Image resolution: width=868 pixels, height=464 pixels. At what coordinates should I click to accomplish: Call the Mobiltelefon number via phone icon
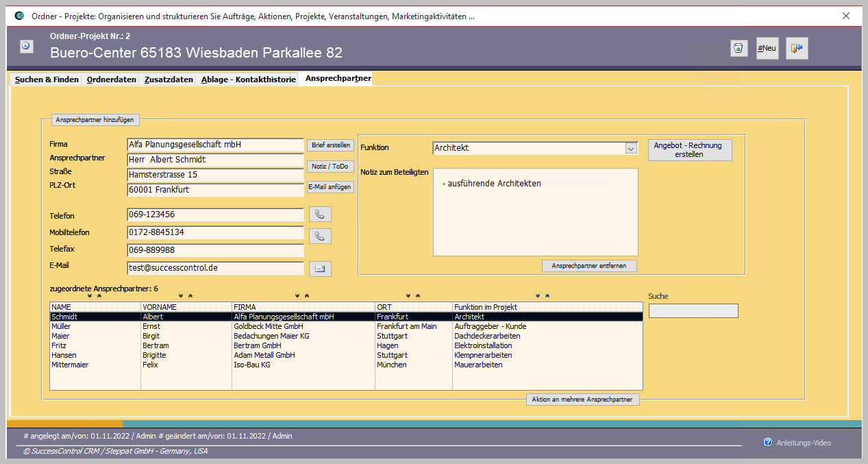pos(320,236)
